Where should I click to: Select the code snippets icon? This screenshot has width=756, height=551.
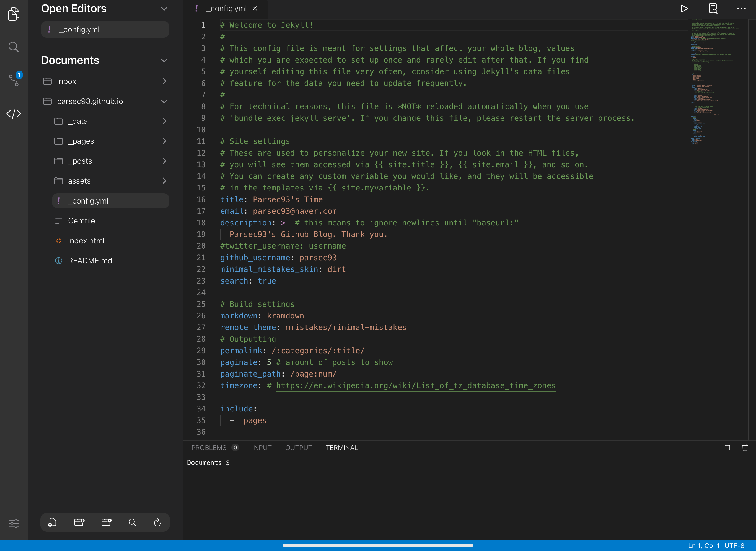(13, 114)
